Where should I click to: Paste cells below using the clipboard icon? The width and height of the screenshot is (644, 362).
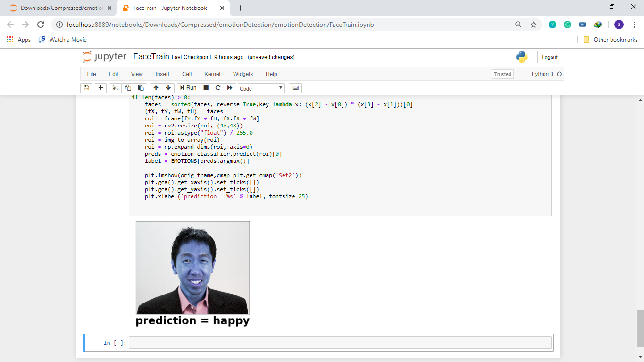point(141,88)
